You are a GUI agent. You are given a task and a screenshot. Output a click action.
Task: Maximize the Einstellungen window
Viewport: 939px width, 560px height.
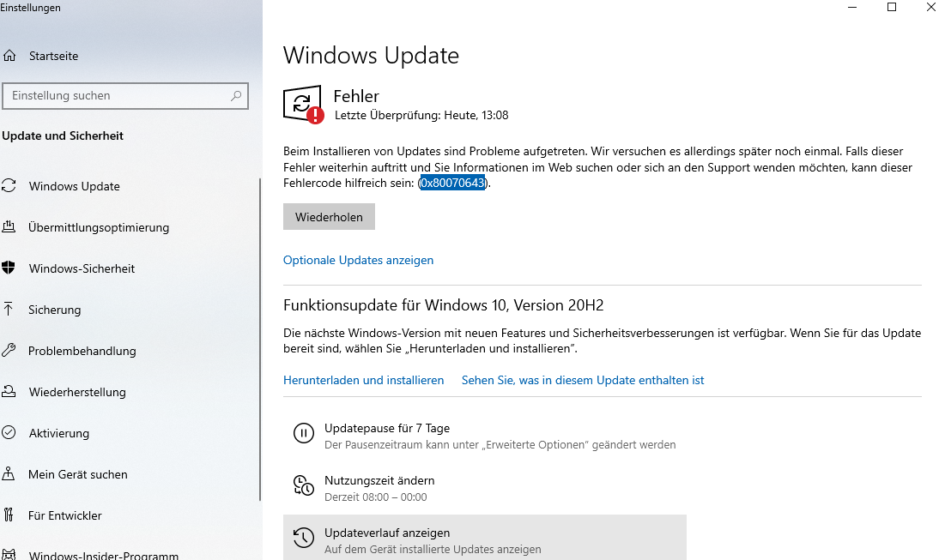pos(891,7)
